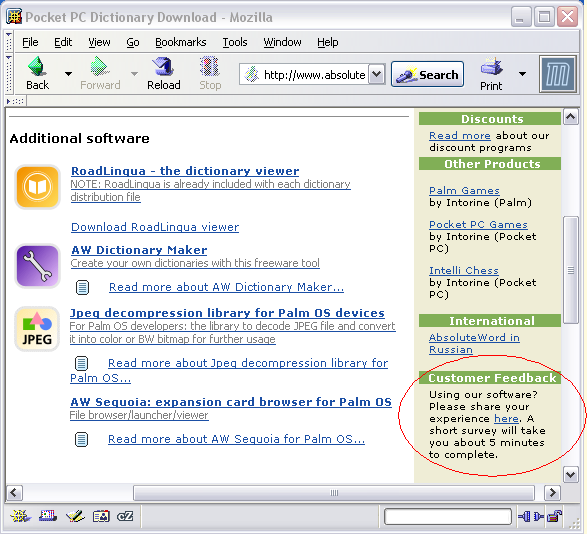Open ChatZilla from the component bar
This screenshot has width=587, height=534.
pyautogui.click(x=125, y=516)
